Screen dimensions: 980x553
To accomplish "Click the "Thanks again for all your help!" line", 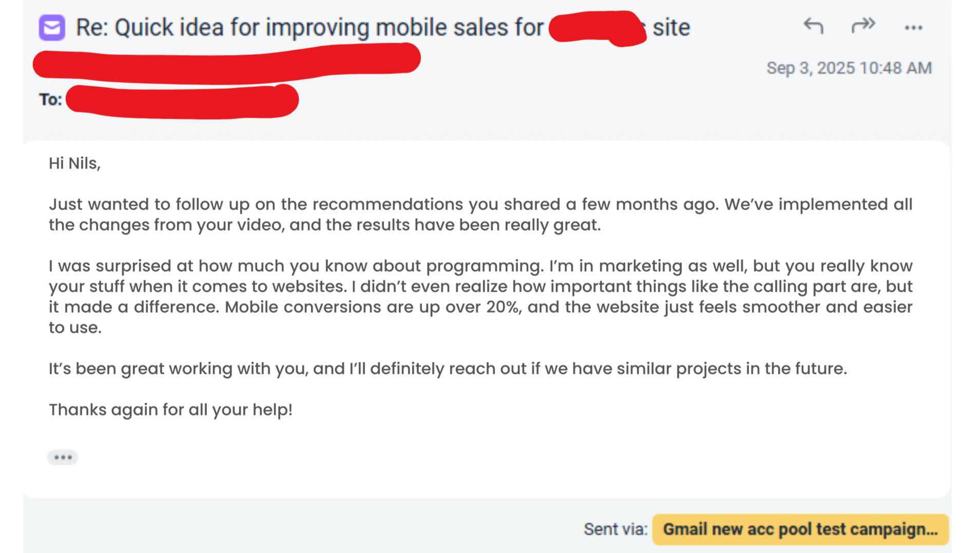I will pyautogui.click(x=170, y=410).
